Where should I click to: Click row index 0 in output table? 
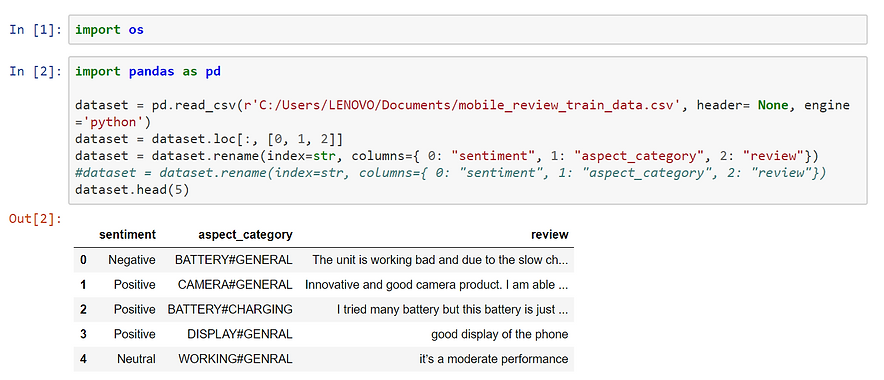83,260
